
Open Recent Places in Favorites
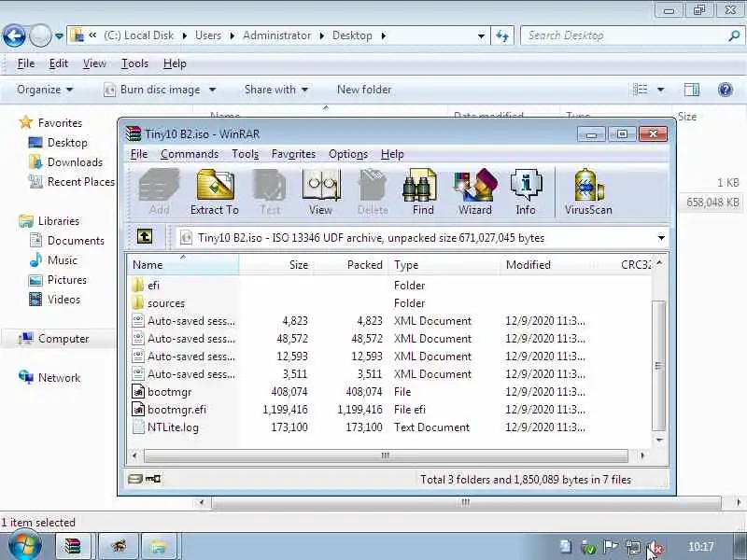pos(72,182)
